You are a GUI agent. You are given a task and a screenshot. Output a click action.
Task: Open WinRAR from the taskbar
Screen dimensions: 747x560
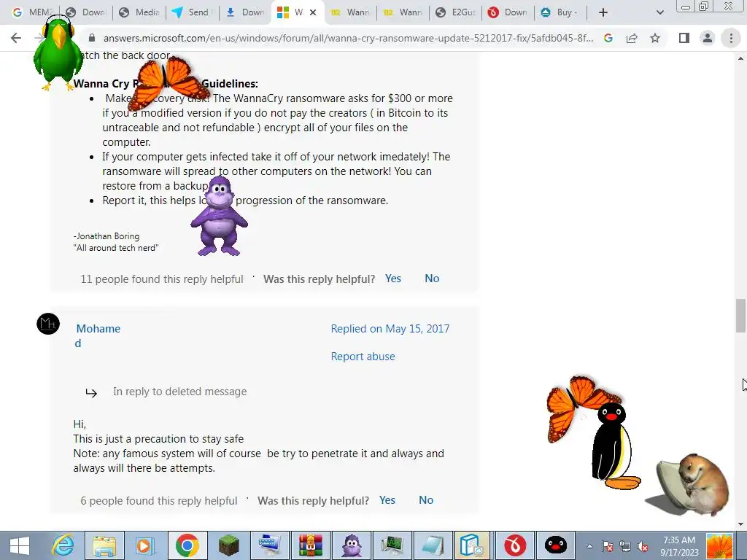point(311,545)
